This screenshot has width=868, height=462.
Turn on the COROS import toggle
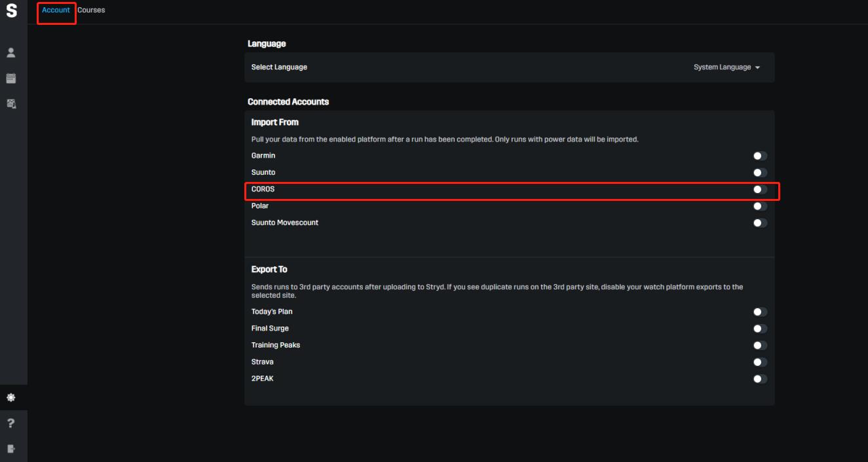coord(759,189)
